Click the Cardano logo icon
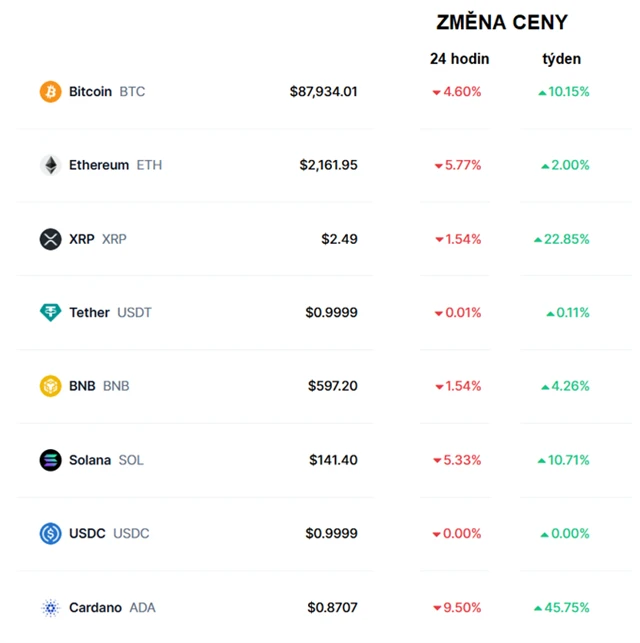640x643 pixels. 50,608
